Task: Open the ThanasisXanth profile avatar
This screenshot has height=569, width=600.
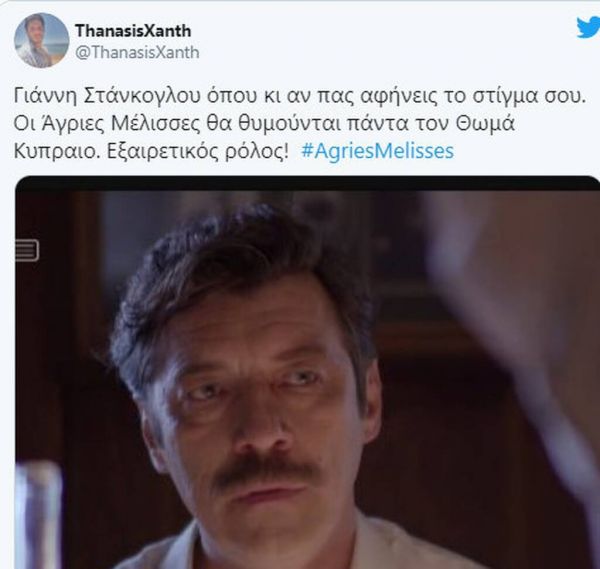Action: pos(41,40)
